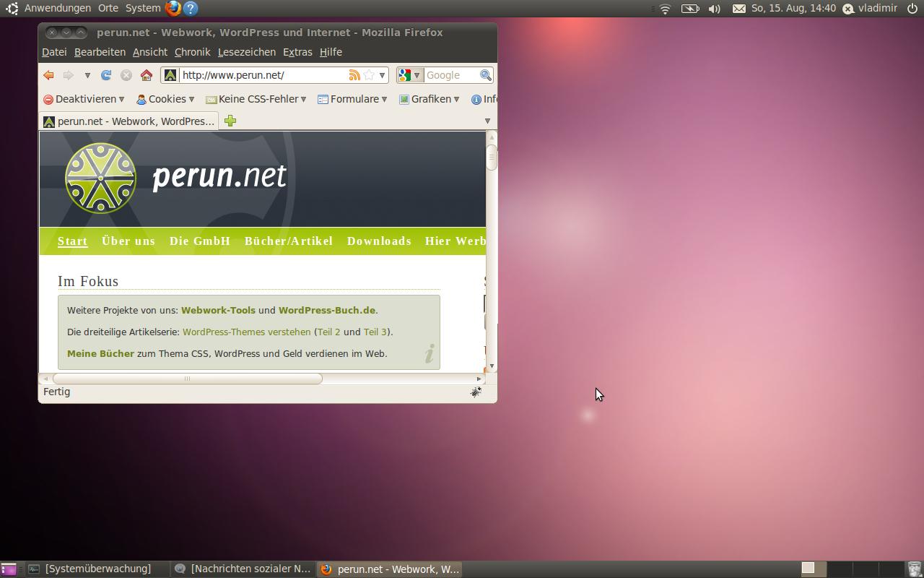Open the help icon in the top panel
This screenshot has height=578, width=924.
click(191, 9)
